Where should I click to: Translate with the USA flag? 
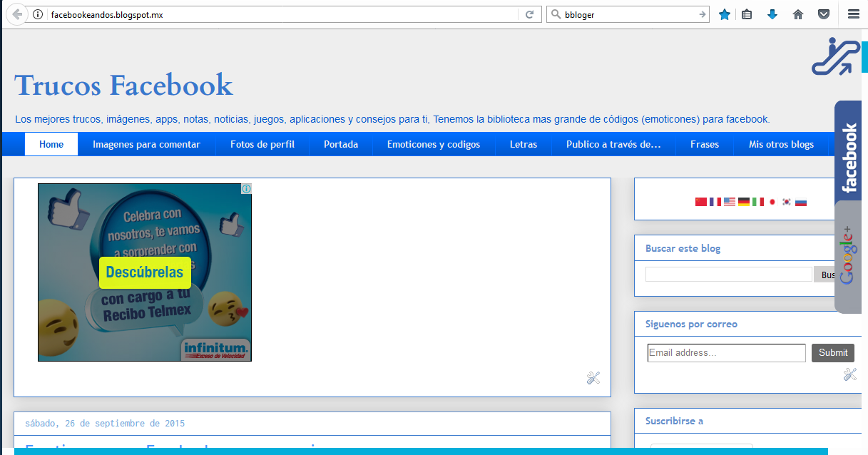(730, 202)
